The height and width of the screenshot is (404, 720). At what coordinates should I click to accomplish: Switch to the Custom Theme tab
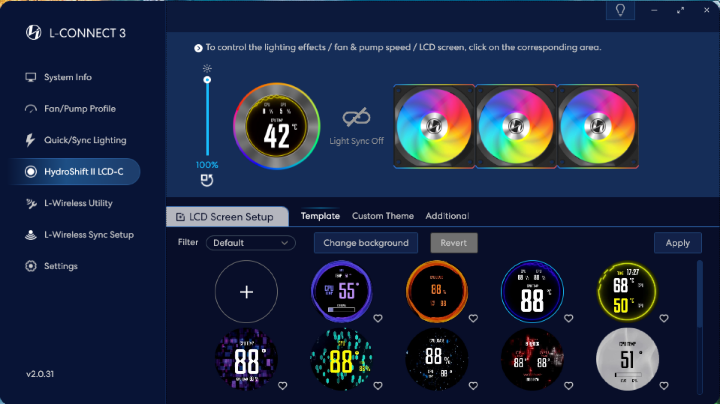(x=382, y=216)
